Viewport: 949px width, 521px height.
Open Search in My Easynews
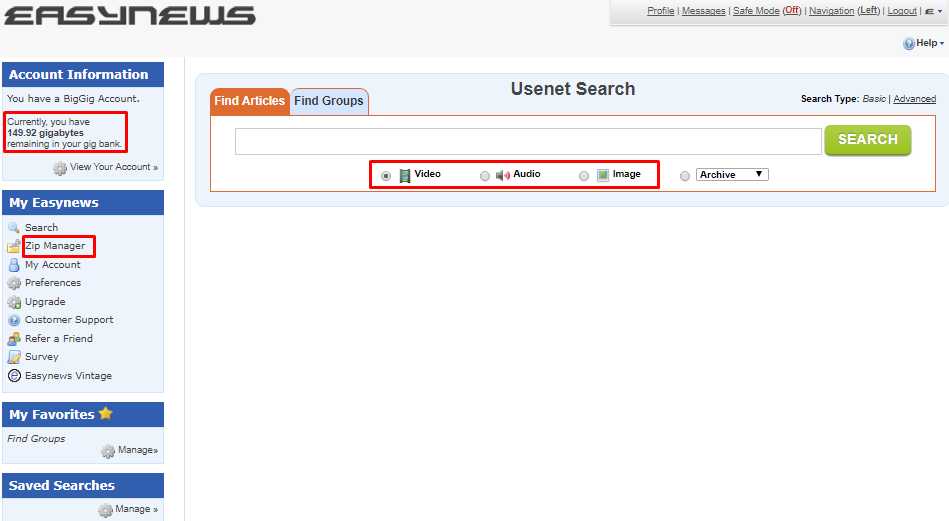pyautogui.click(x=41, y=228)
